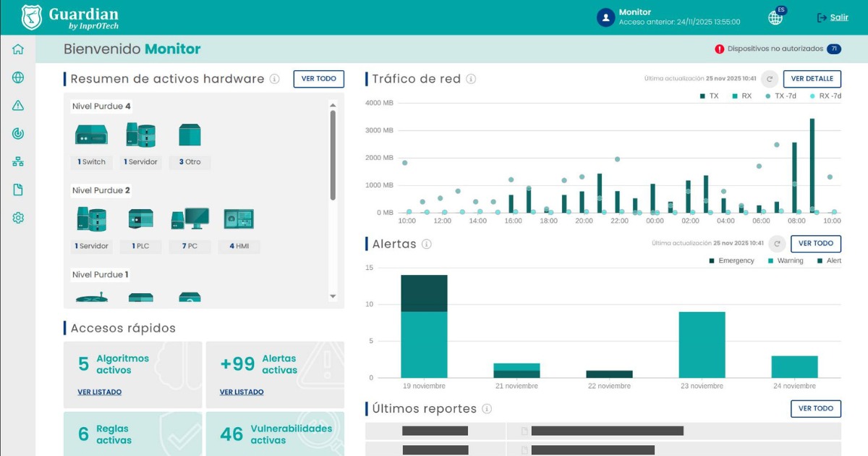Screen dimensions: 868x456
Task: Toggle the RX -7d legend series
Action: (825, 96)
